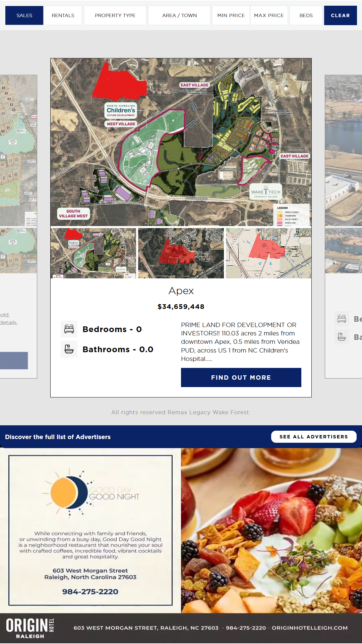
Task: Open the Beds filter
Action: click(306, 15)
